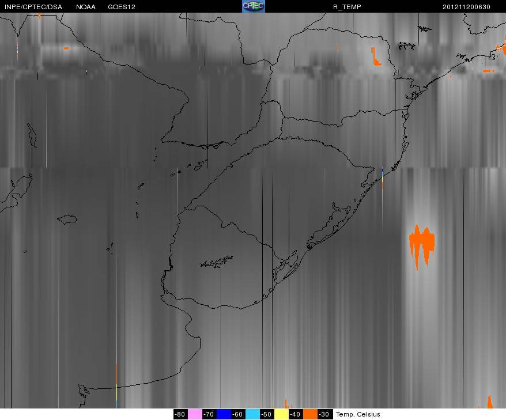
Task: Click the R_TEMP product label
Action: pyautogui.click(x=347, y=7)
